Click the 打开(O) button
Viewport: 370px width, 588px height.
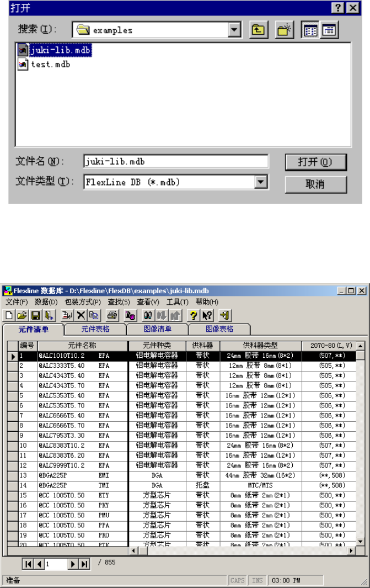(316, 162)
